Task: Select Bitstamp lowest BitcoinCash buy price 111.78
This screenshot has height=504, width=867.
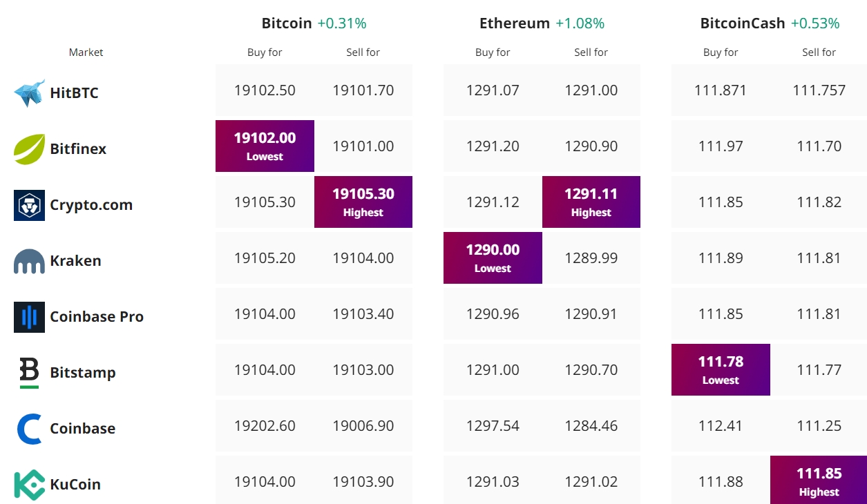Action: 721,369
